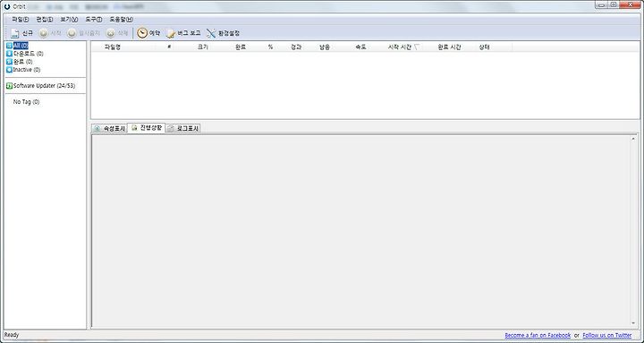The image size is (644, 343).
Task: Sort by the 완료 시간 column header
Action: [x=449, y=47]
